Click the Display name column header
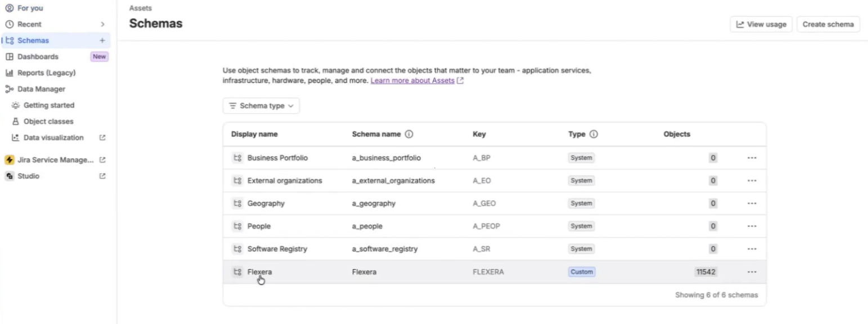This screenshot has height=324, width=868. point(254,134)
